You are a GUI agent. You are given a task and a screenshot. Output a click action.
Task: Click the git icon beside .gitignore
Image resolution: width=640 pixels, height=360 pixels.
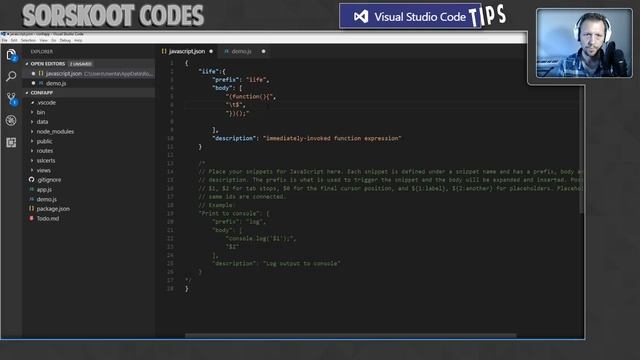31,180
